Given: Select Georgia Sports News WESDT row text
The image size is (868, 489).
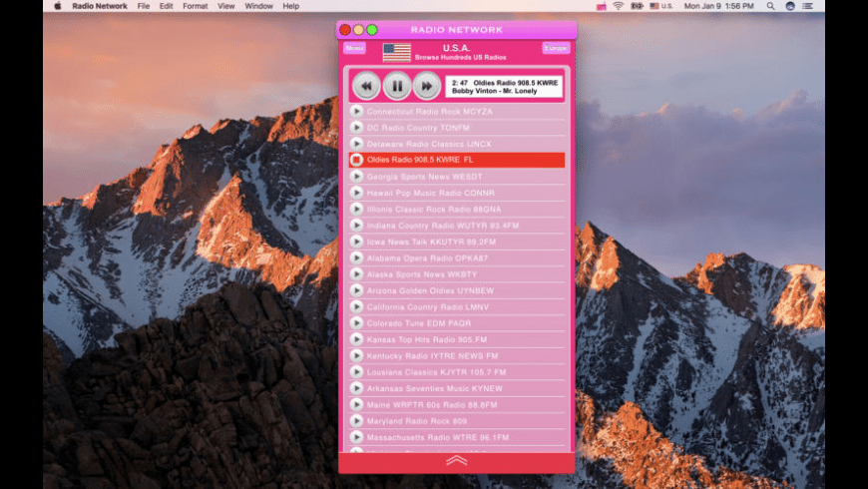Looking at the screenshot, I should pyautogui.click(x=425, y=177).
